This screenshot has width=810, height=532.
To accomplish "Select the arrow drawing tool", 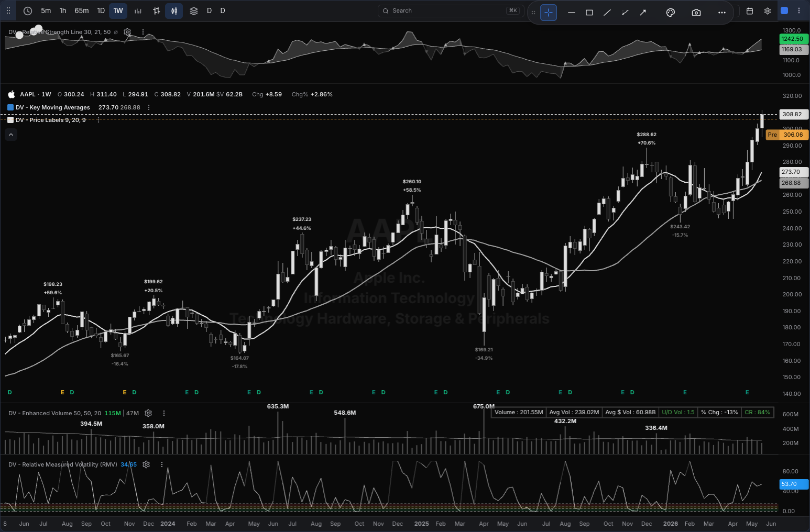I will click(643, 13).
